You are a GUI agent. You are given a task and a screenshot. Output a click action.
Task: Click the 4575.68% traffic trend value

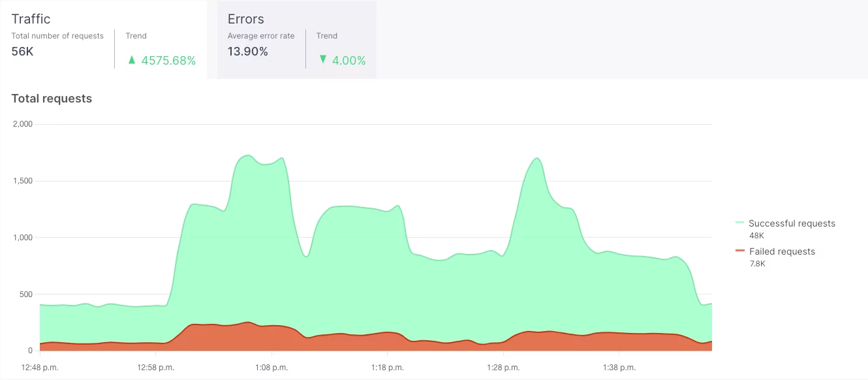tap(168, 61)
